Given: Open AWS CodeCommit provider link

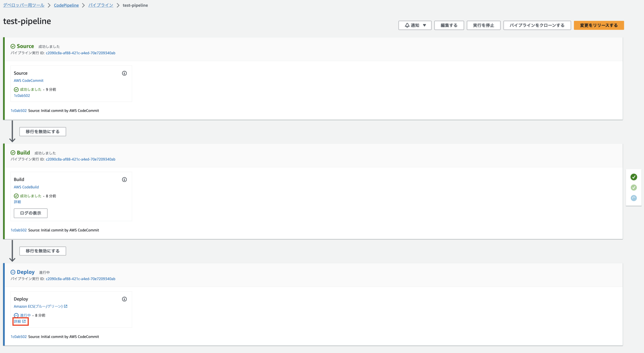Looking at the screenshot, I should tap(29, 81).
